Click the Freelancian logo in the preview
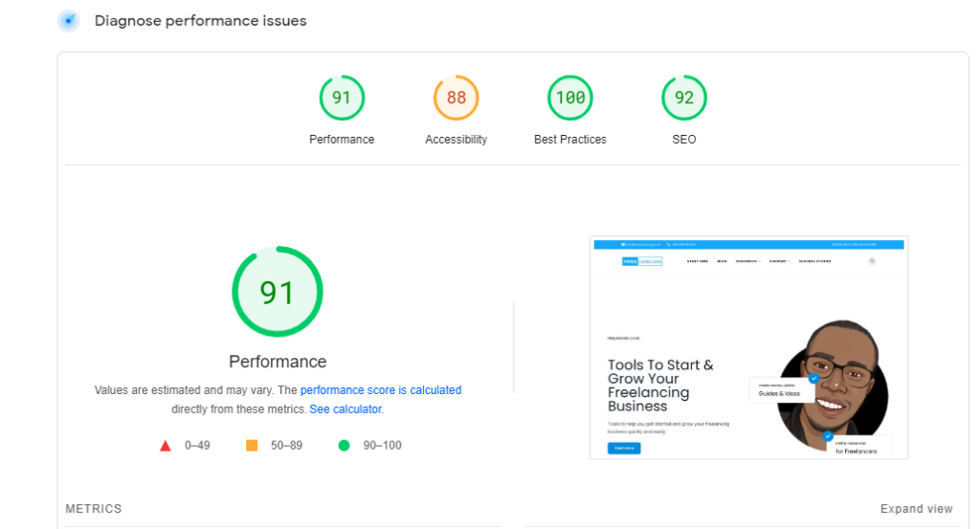The image size is (980, 529). [x=642, y=260]
